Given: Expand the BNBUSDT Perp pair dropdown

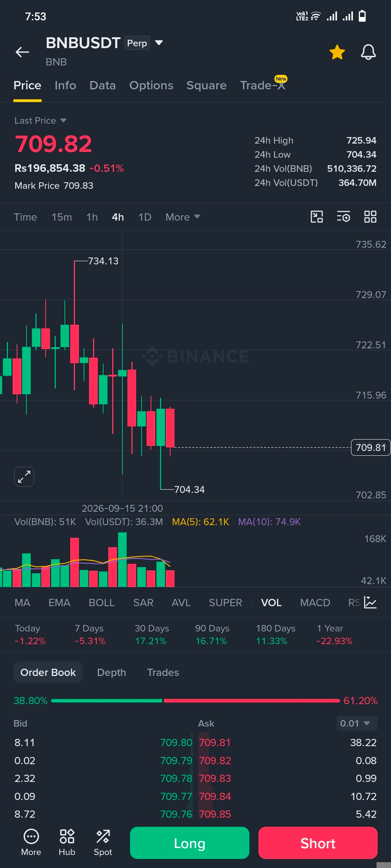Looking at the screenshot, I should click(159, 43).
